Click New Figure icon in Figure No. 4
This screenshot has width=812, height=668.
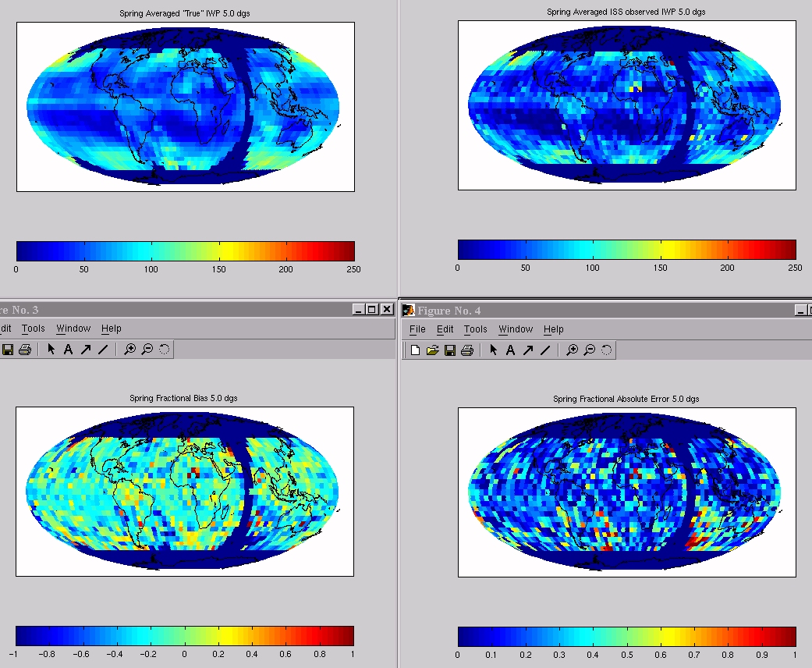(415, 350)
